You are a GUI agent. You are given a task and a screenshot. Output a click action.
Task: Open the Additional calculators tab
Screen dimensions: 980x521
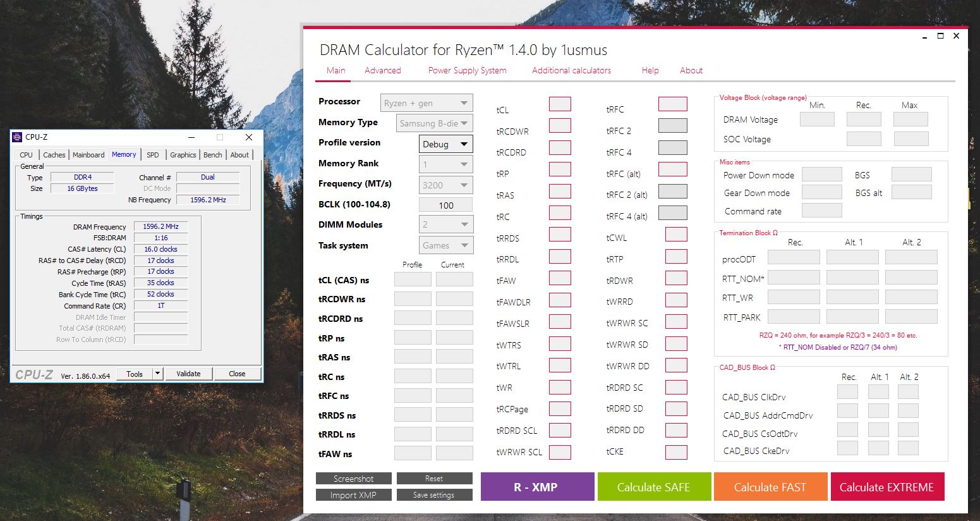click(571, 70)
